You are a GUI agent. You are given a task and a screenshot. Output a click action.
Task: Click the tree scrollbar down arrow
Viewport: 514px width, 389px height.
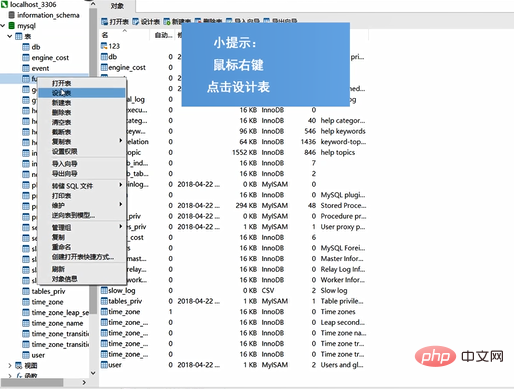pyautogui.click(x=93, y=373)
